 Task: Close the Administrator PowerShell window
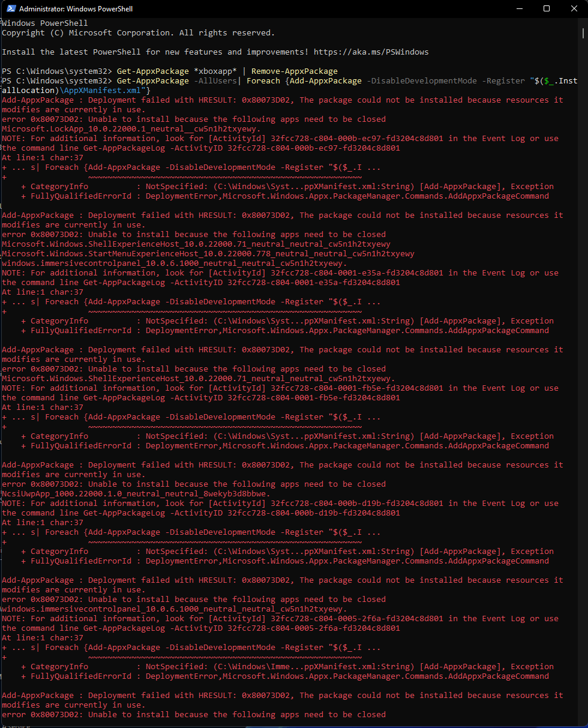coord(574,8)
